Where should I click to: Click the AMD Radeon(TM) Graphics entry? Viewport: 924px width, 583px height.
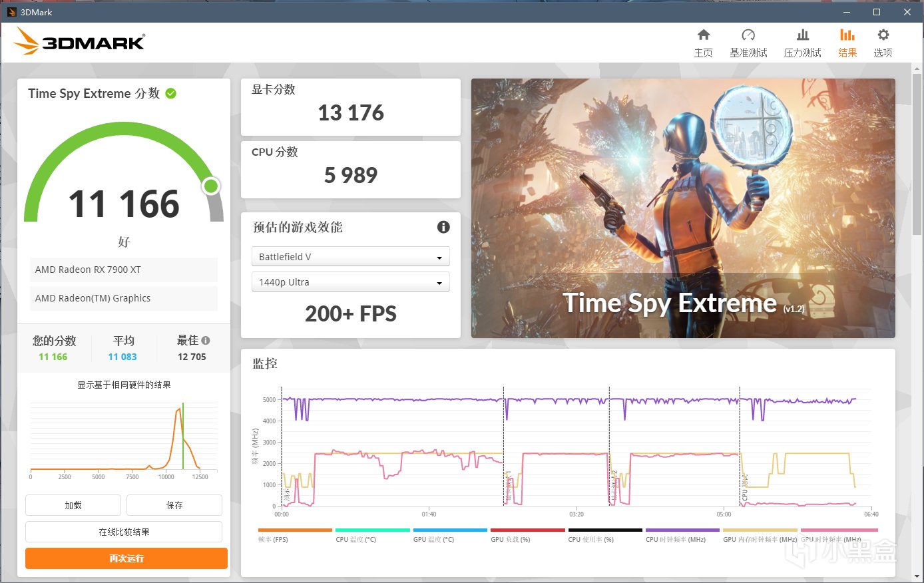tap(124, 298)
